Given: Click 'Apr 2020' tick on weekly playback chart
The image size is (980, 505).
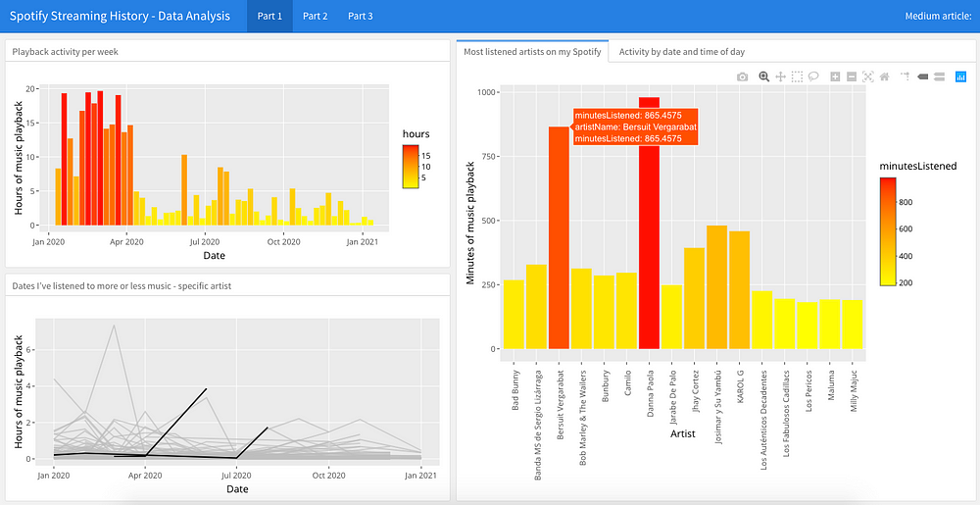Looking at the screenshot, I should [126, 241].
